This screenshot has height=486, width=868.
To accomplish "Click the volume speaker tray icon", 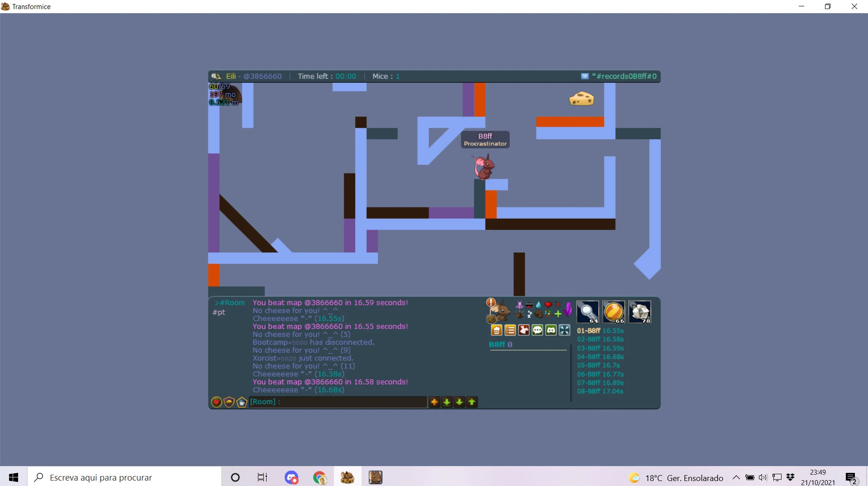I will tap(763, 477).
